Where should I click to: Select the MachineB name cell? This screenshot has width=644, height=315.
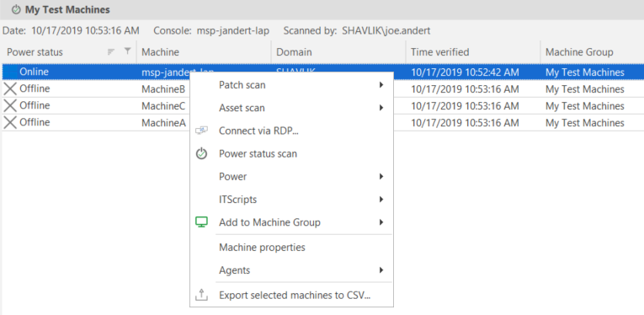pyautogui.click(x=163, y=89)
